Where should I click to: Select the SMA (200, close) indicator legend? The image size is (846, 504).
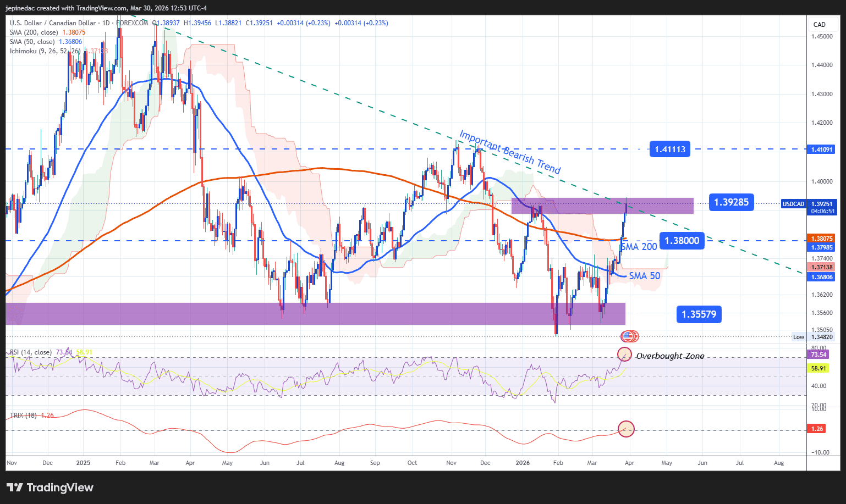34,32
